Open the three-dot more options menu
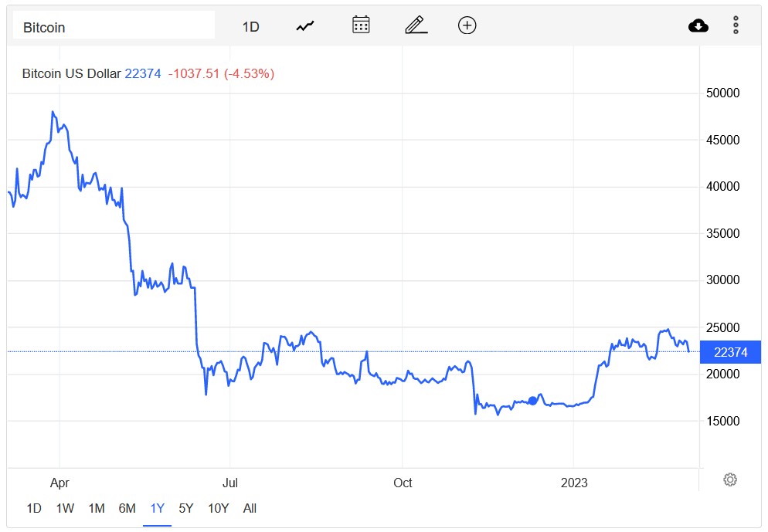This screenshot has height=532, width=768. pos(736,25)
